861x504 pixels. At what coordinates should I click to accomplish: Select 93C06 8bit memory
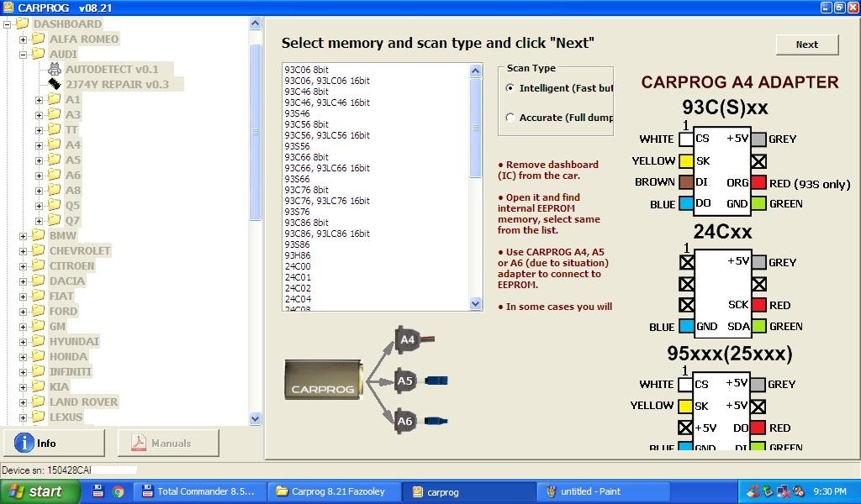click(x=306, y=70)
